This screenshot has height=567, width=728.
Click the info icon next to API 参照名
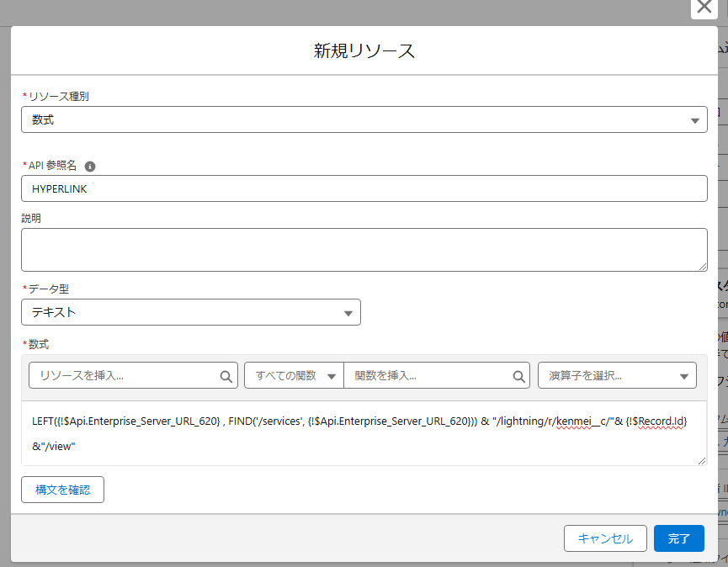[x=90, y=166]
